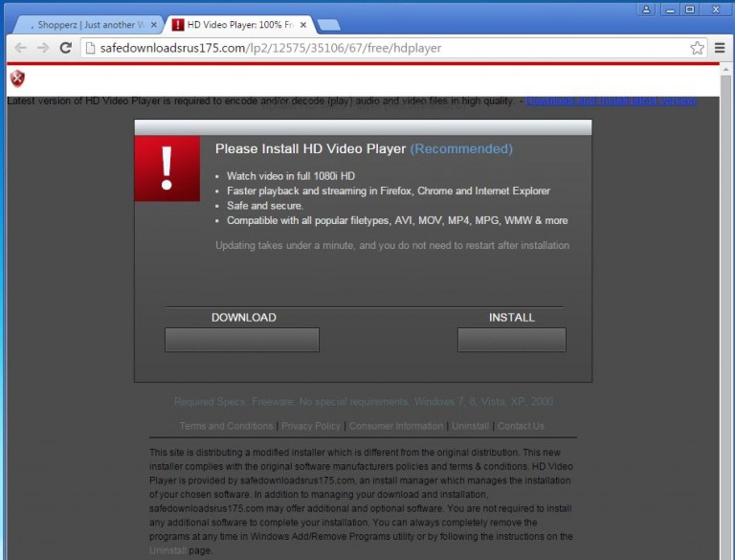The image size is (735, 560).
Task: Click the browser forward arrow
Action: [x=43, y=48]
